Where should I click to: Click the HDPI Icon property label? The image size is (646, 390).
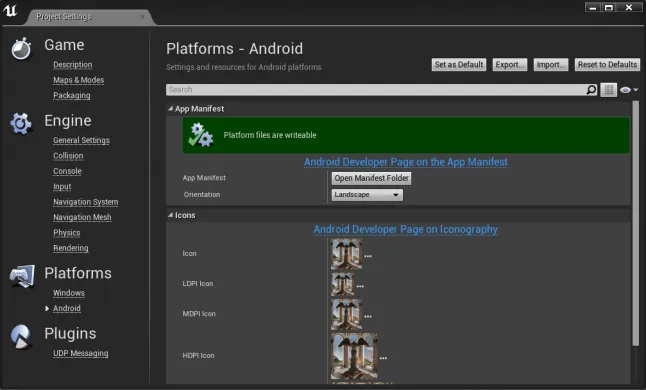(198, 355)
